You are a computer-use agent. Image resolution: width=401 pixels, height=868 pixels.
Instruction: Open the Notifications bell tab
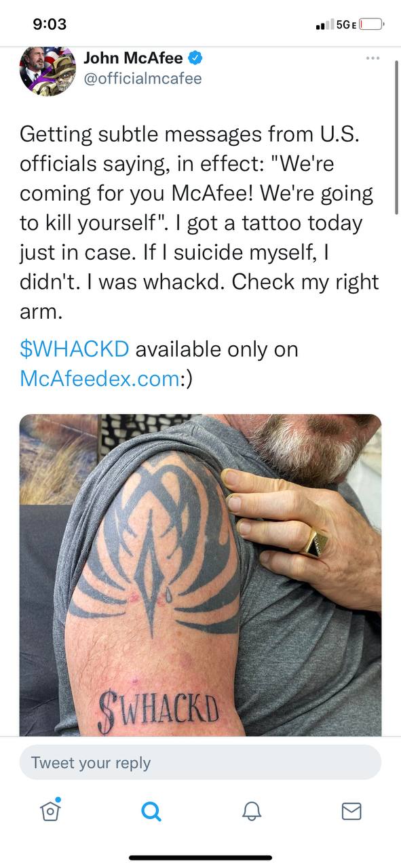click(x=251, y=811)
